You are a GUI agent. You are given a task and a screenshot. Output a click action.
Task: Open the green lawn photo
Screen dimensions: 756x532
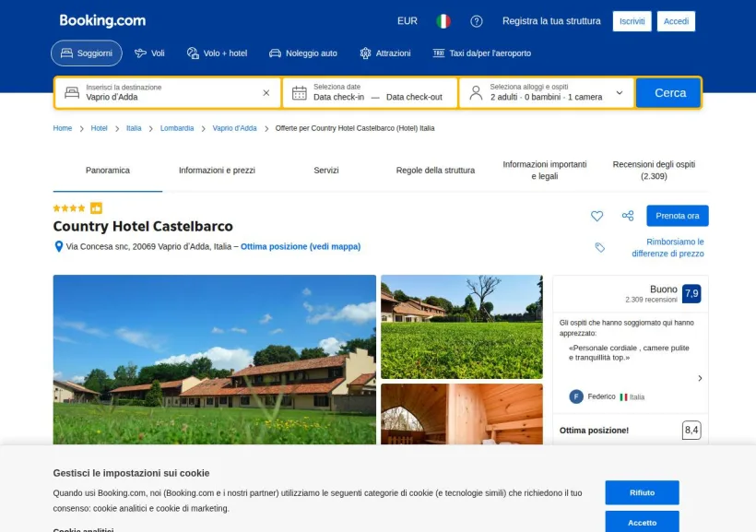point(462,327)
